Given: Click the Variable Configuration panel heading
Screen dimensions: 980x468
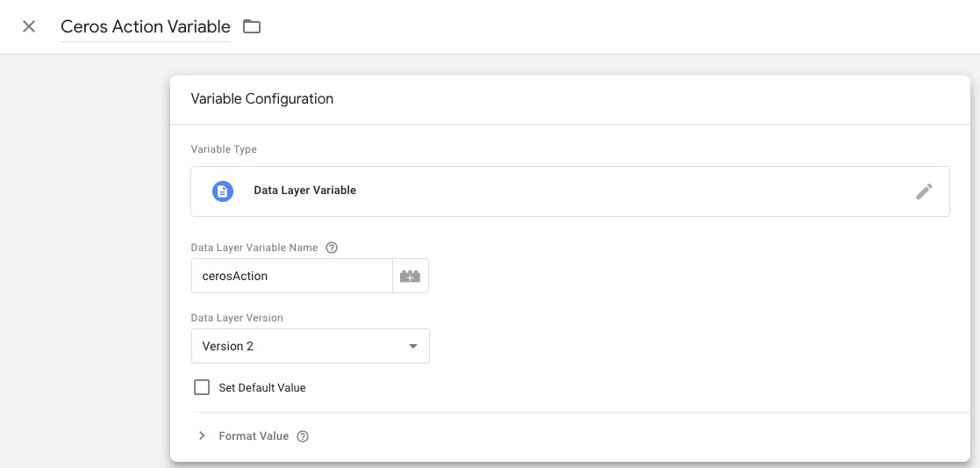Looking at the screenshot, I should click(x=261, y=98).
